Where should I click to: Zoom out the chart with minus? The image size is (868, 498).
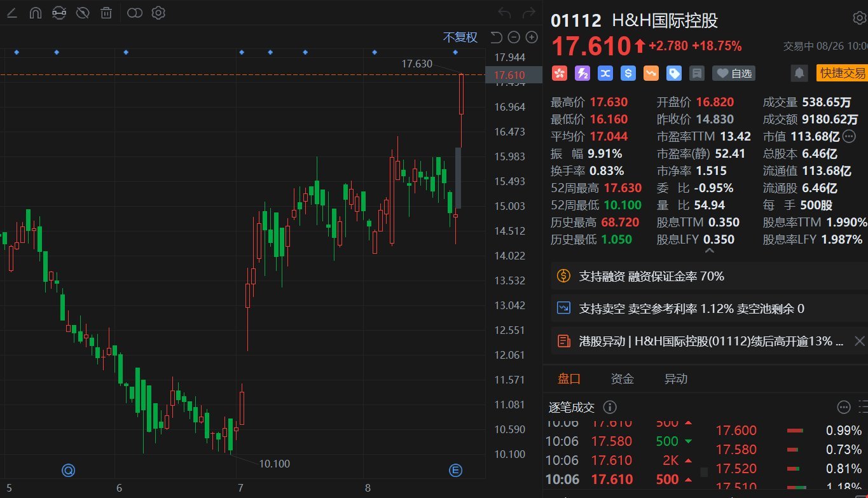[514, 38]
